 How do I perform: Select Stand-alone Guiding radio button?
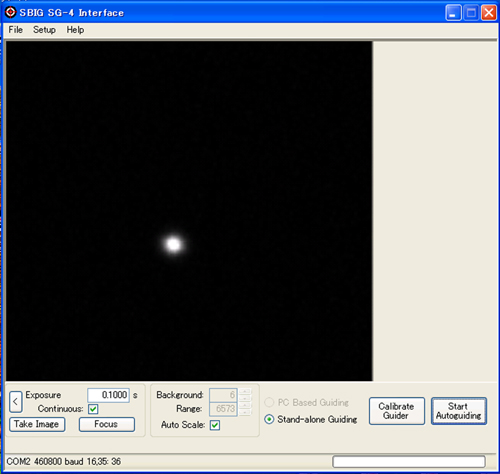pyautogui.click(x=269, y=419)
